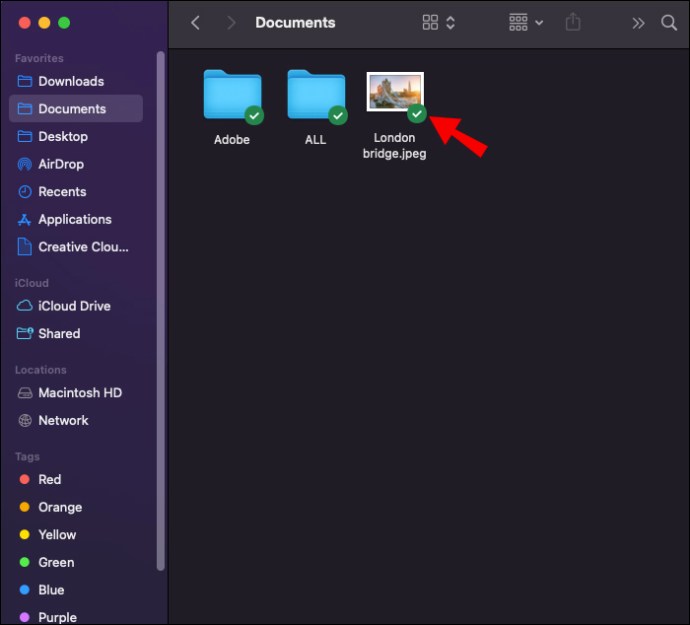690x625 pixels.
Task: Go forward with the right chevron
Action: click(231, 22)
